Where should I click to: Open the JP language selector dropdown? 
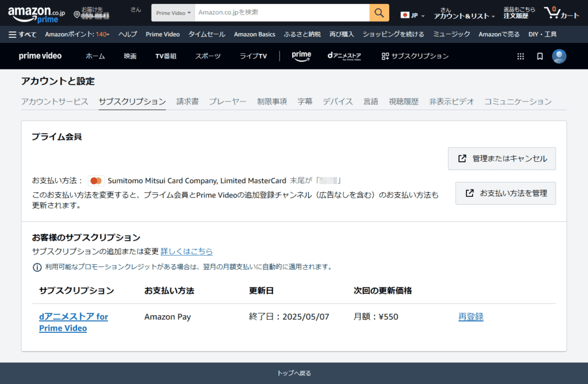[x=412, y=15]
